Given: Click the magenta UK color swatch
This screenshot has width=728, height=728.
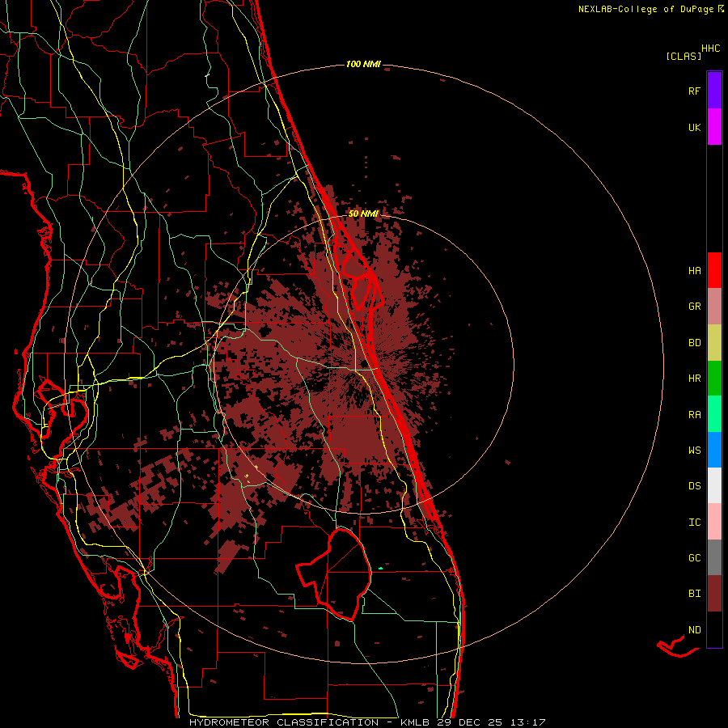Looking at the screenshot, I should (x=714, y=127).
